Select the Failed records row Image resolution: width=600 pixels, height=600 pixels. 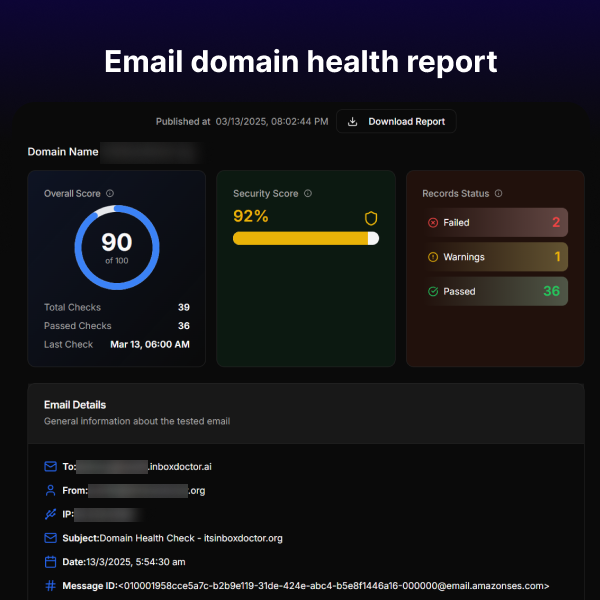(495, 222)
